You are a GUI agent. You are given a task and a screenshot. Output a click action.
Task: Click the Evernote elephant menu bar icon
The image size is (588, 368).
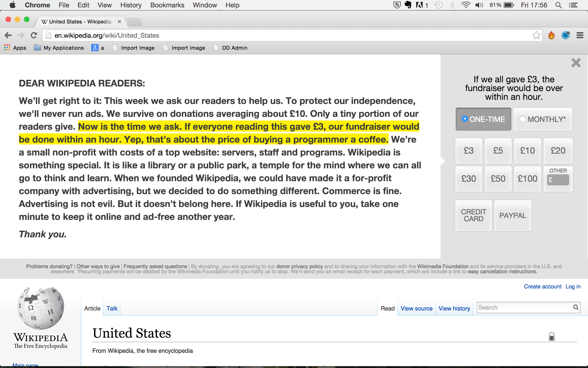tap(408, 5)
